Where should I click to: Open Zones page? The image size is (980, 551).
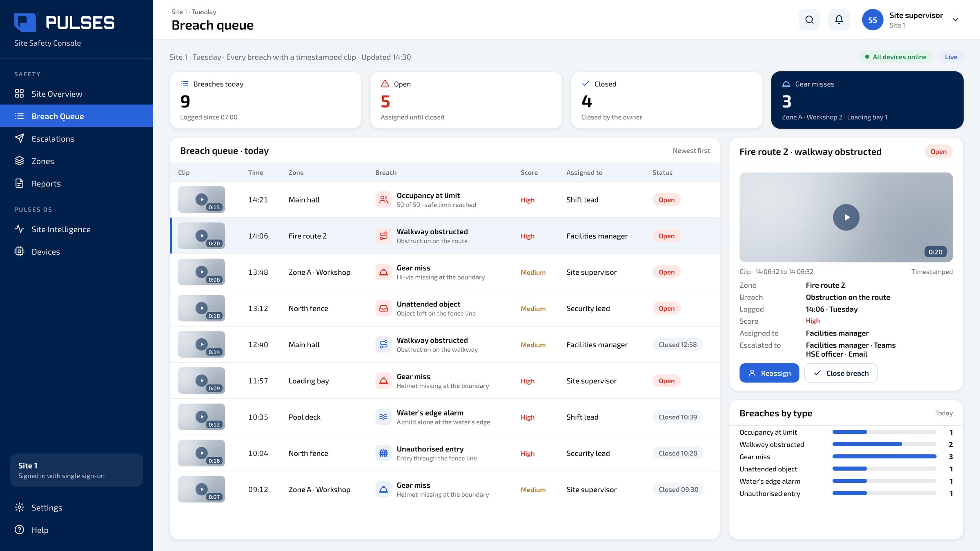pyautogui.click(x=76, y=161)
